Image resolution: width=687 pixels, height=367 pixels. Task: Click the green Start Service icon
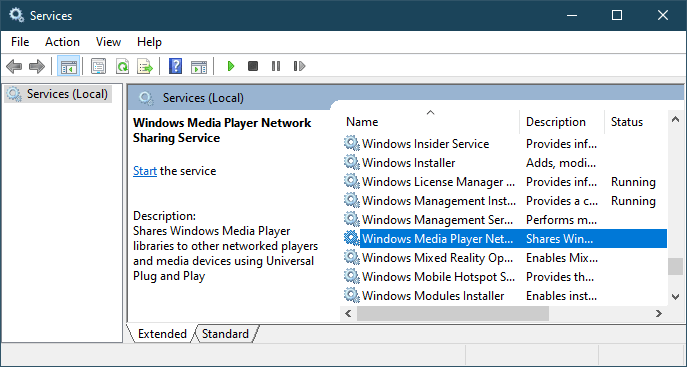point(230,66)
